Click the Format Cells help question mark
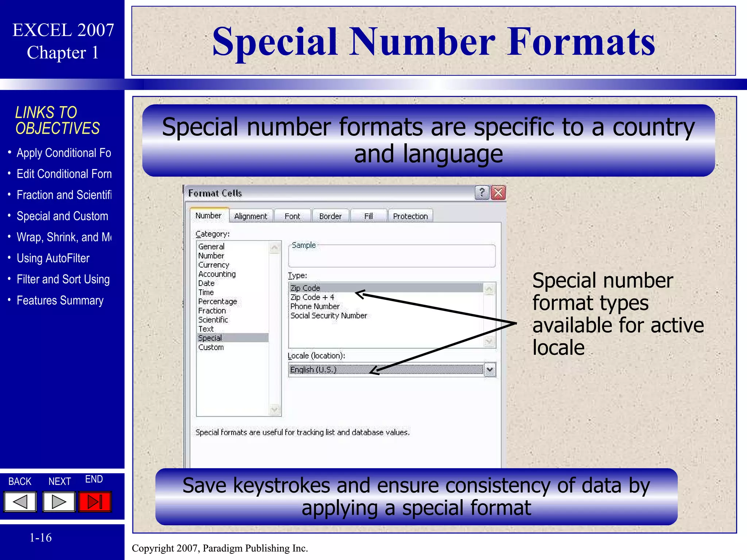The height and width of the screenshot is (560, 747). 482,192
